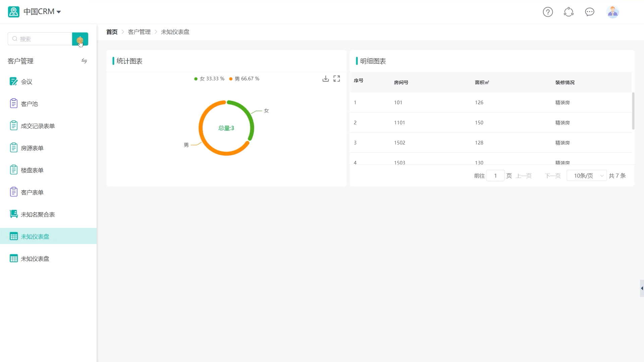This screenshot has width=644, height=362.
Task: Go to 首页 in the breadcrumb
Action: coord(112,32)
